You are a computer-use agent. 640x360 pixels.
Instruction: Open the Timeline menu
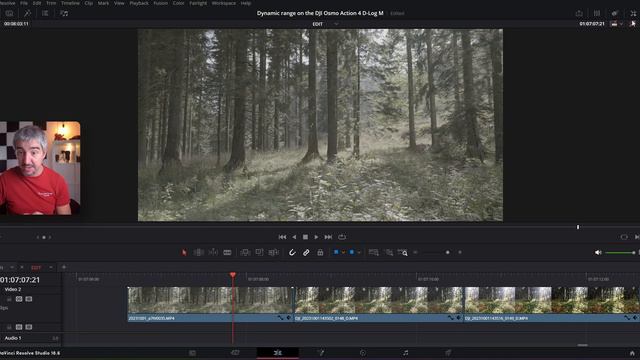[70, 3]
